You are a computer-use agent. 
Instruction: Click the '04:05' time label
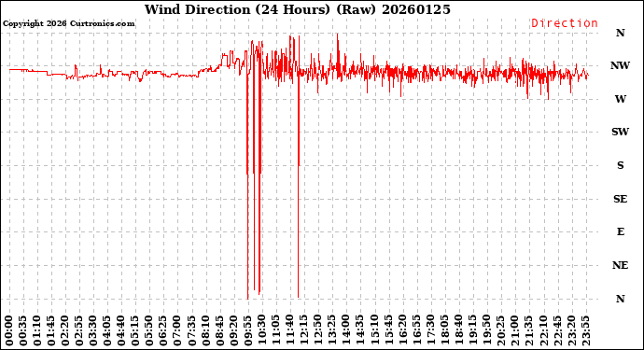pos(107,330)
